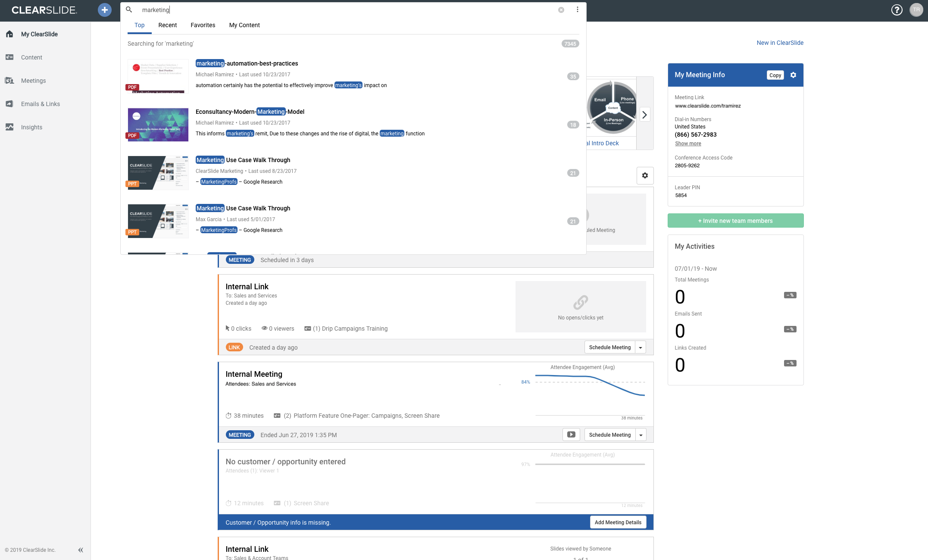Image resolution: width=928 pixels, height=560 pixels.
Task: Click New in ClearSlide link
Action: [780, 43]
